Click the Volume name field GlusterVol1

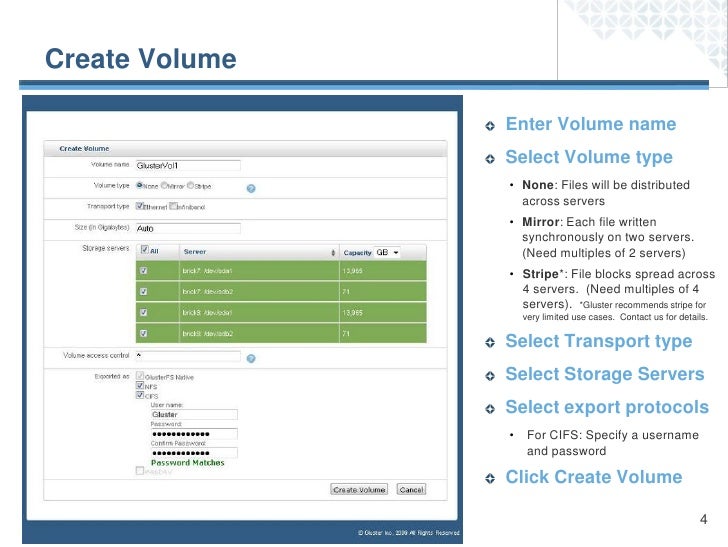click(x=188, y=165)
